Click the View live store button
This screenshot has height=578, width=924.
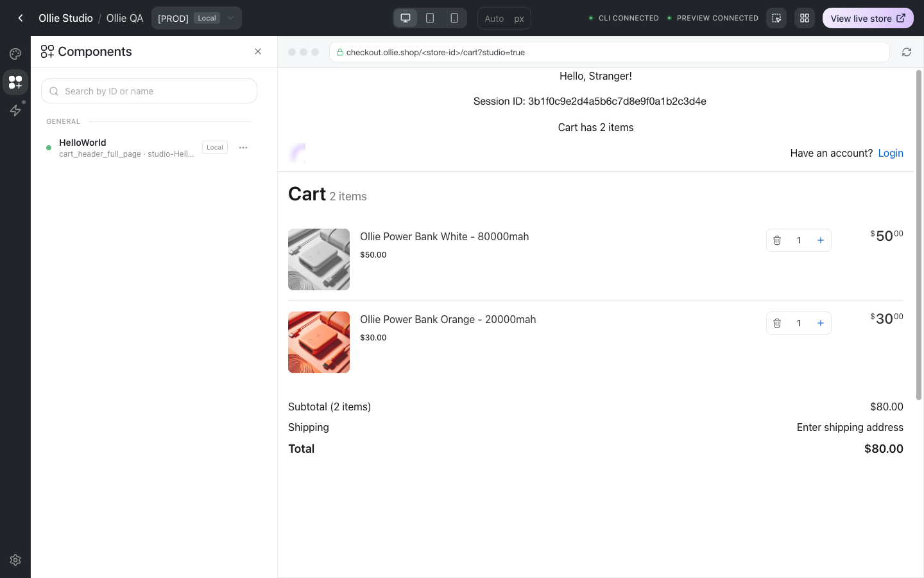click(x=868, y=18)
